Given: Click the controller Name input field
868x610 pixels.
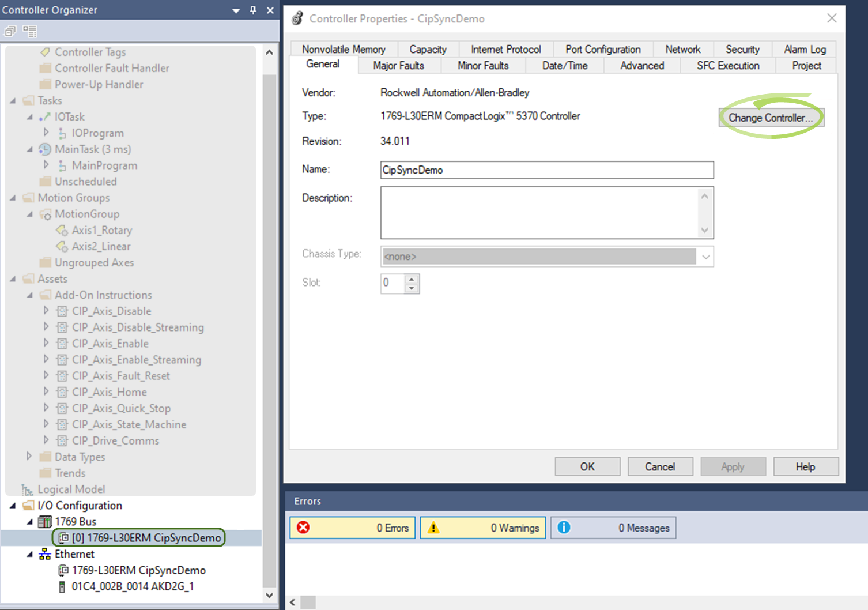Looking at the screenshot, I should (x=547, y=170).
